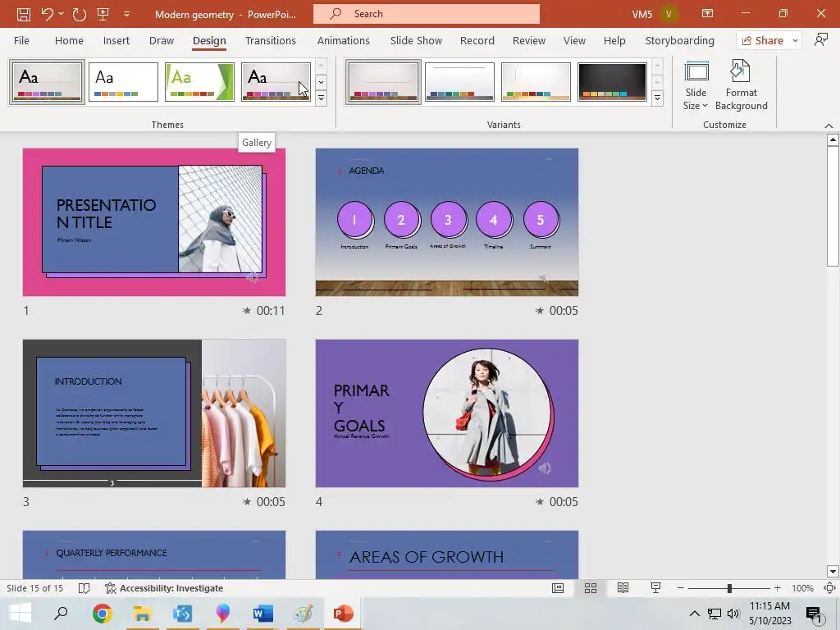Screen dimensions: 840x630
Task: Open the Record tab
Action: (x=477, y=41)
